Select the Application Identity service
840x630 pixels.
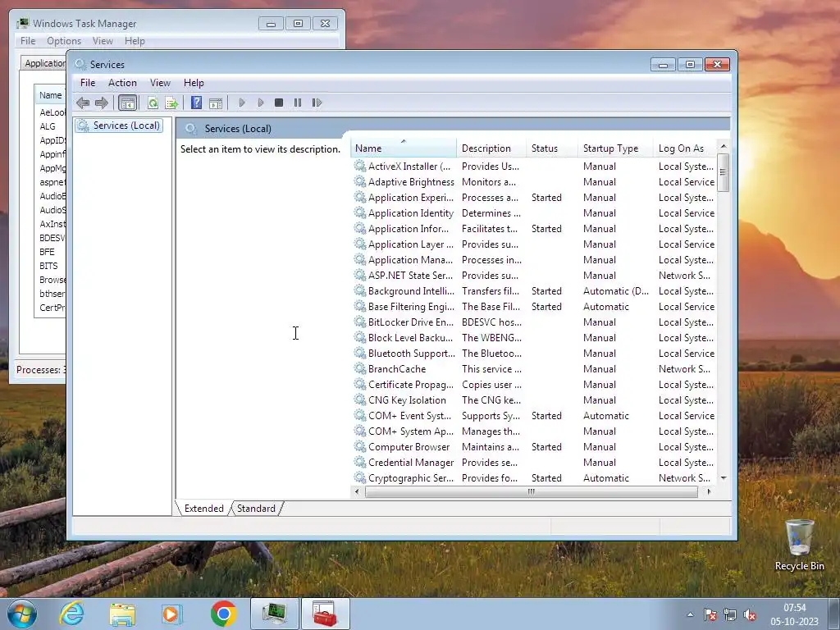coord(534,212)
